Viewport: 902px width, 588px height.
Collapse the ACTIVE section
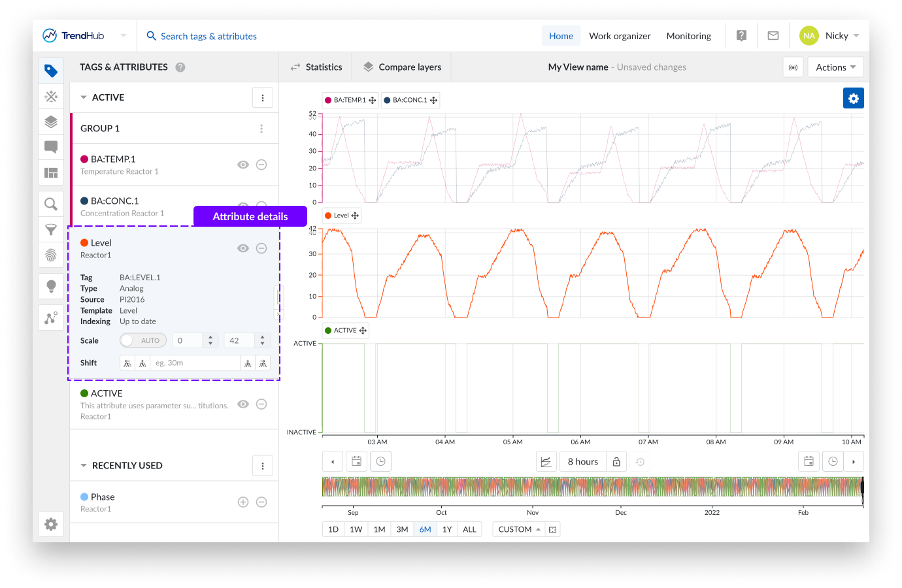84,97
